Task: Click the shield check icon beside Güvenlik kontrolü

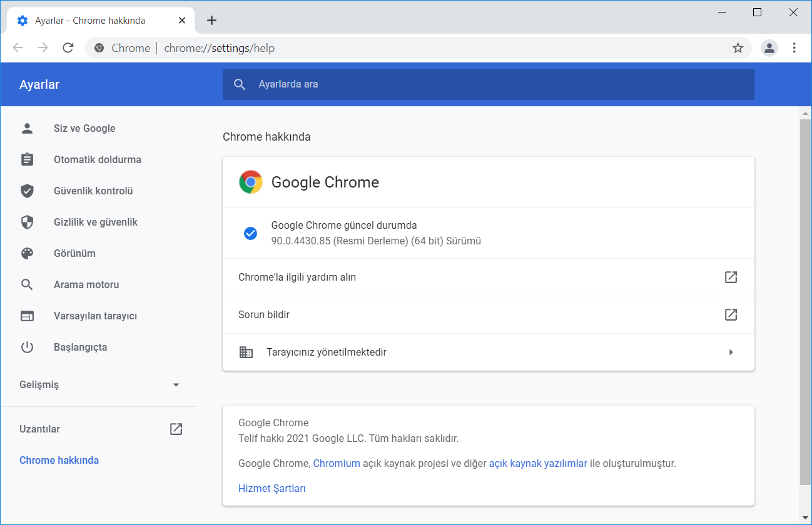Action: point(27,191)
